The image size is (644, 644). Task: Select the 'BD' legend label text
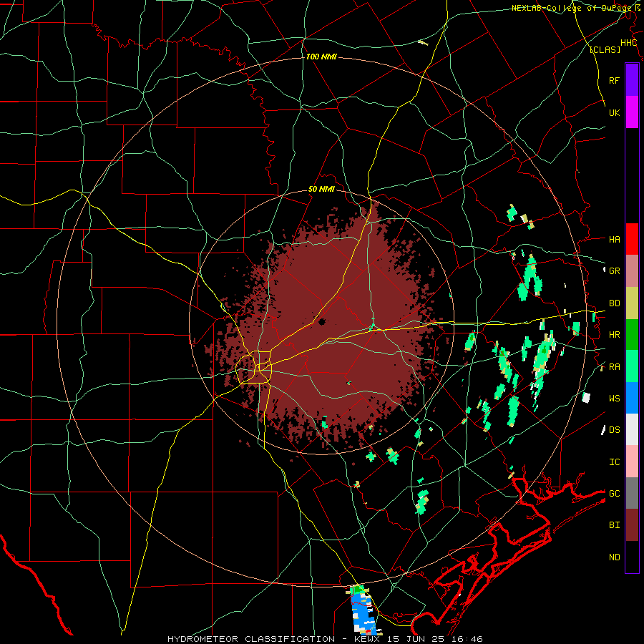pos(614,303)
